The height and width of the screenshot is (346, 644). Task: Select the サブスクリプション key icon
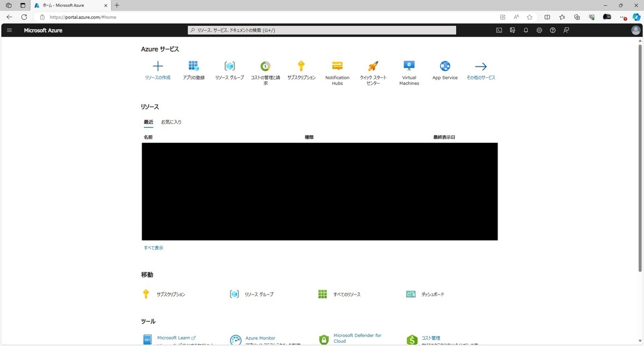(301, 70)
